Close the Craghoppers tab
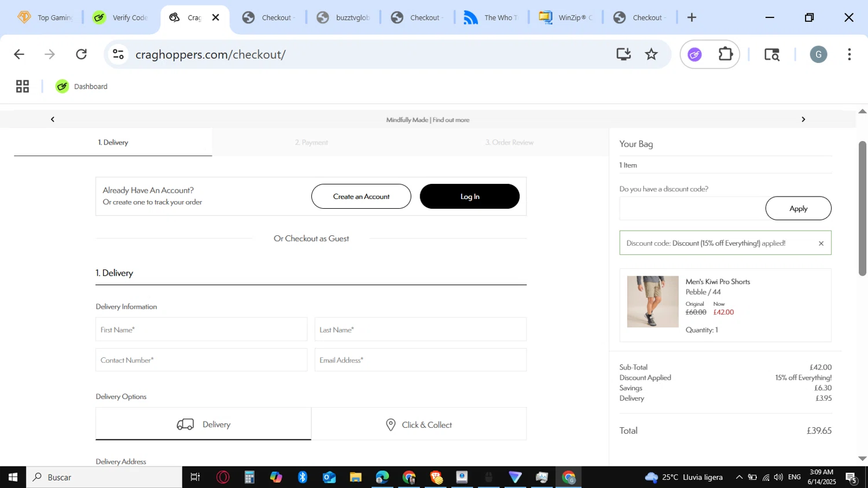This screenshot has width=868, height=488. (216, 17)
